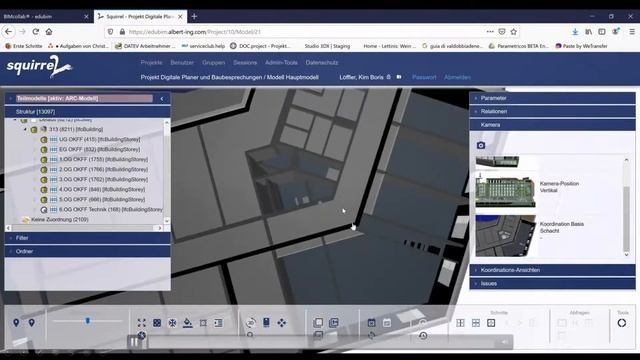Viewport: 640px width, 360px height.
Task: Expand the Koordinations-Ansichten panel
Action: (x=552, y=270)
